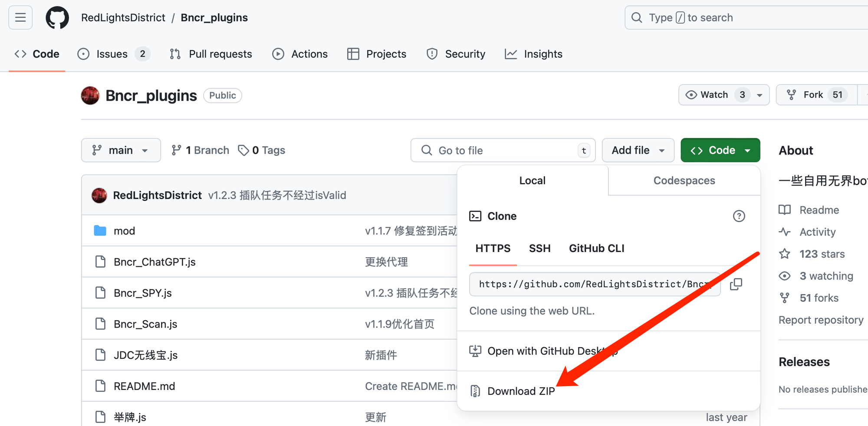Expand the main branch selector dropdown
Viewport: 868px width, 426px height.
[x=121, y=150]
